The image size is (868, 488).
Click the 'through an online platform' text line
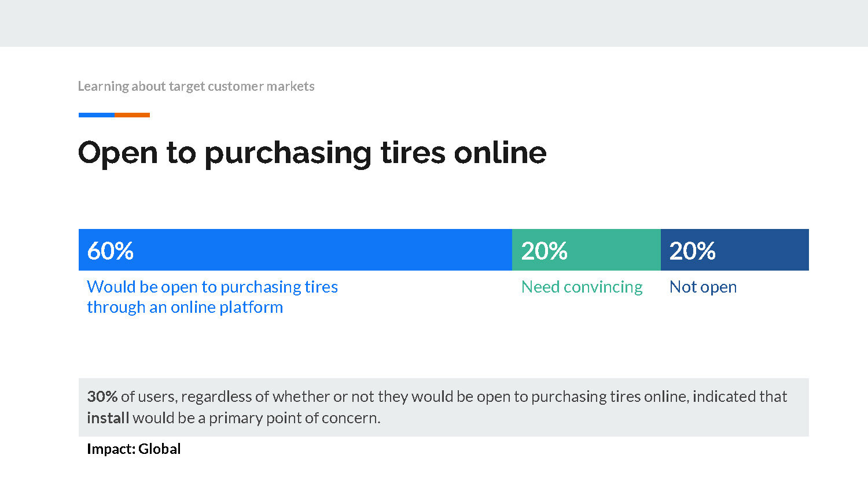[x=185, y=307]
